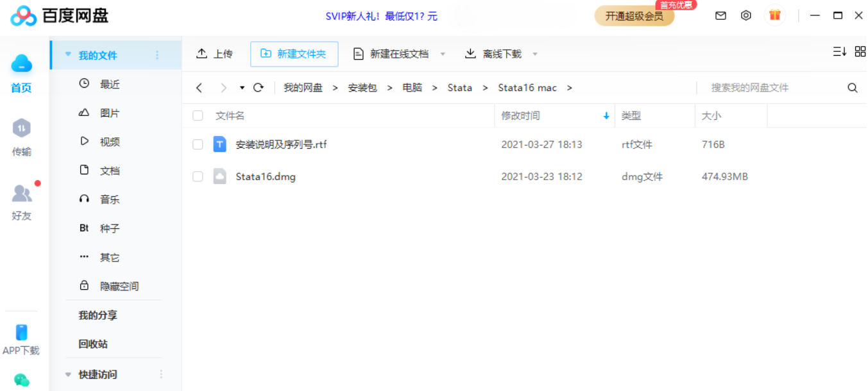
Task: Tick checkbox for Stata16.dmg
Action: click(x=198, y=176)
